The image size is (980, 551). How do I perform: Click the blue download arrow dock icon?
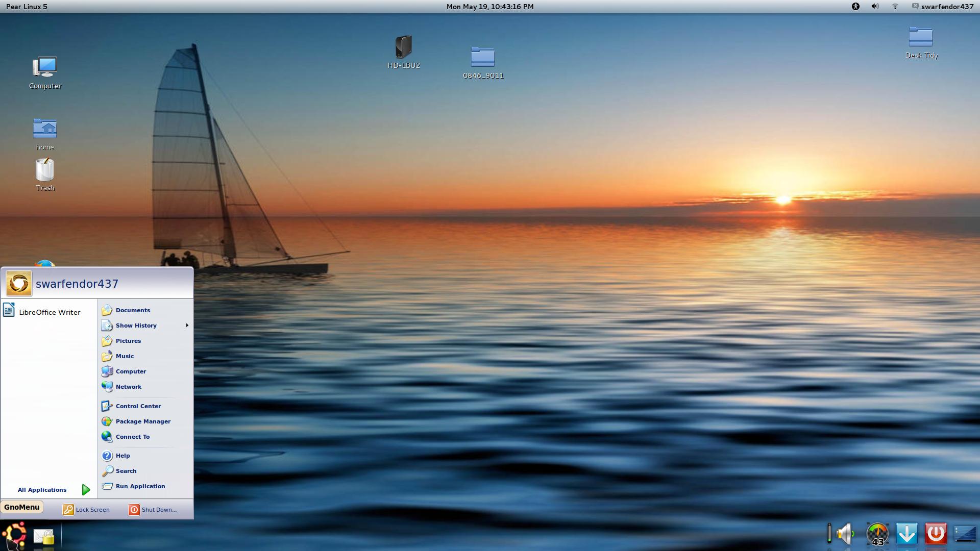(x=906, y=534)
